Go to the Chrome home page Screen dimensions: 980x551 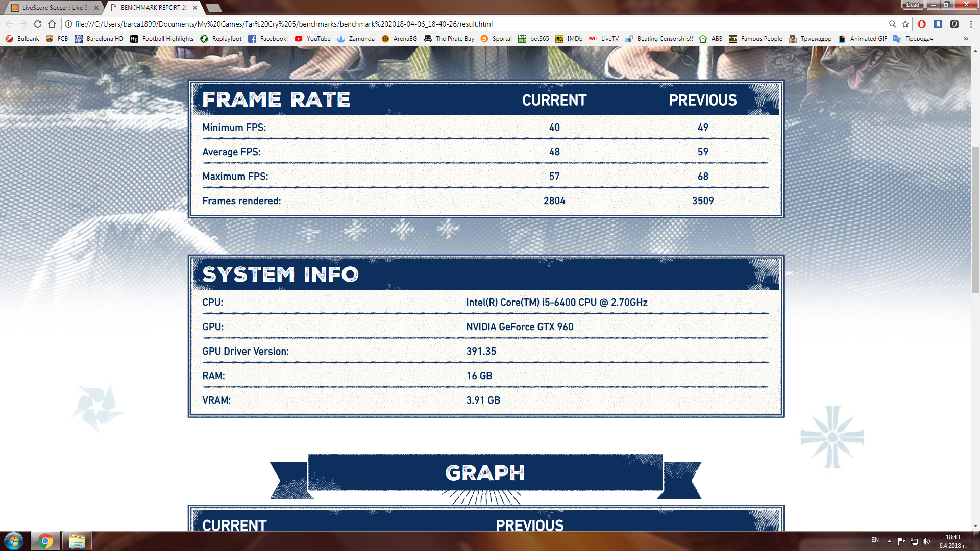click(x=52, y=24)
